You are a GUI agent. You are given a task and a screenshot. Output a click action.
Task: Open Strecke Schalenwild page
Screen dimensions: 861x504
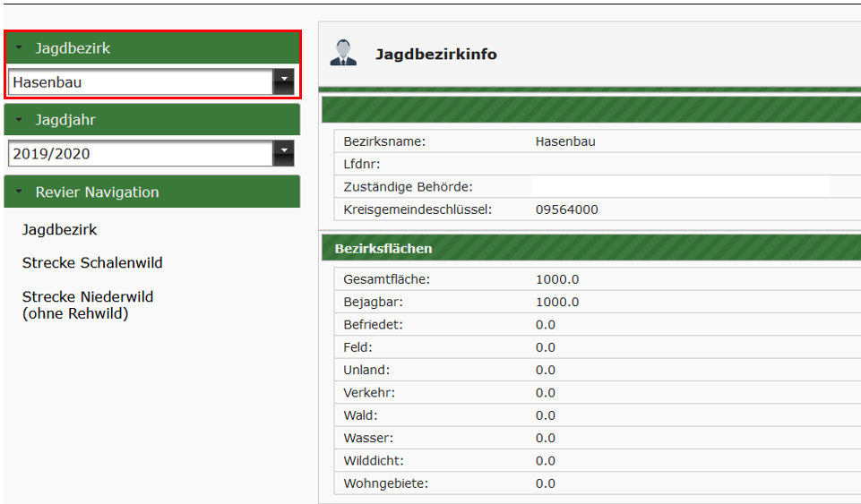point(92,263)
